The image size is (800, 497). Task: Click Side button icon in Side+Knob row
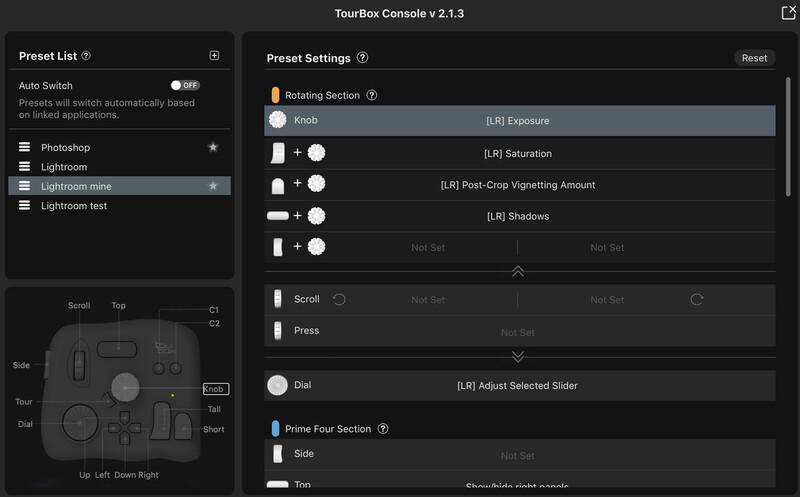278,247
